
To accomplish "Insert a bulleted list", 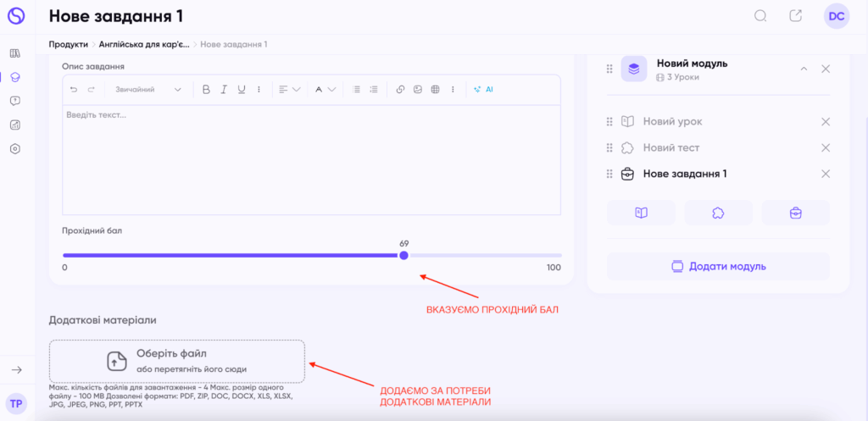I will [357, 89].
